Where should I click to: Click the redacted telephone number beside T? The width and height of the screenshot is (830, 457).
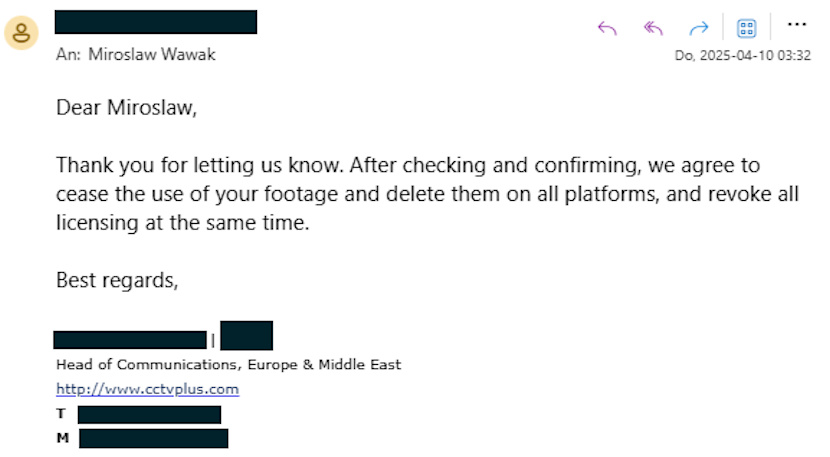pos(149,415)
